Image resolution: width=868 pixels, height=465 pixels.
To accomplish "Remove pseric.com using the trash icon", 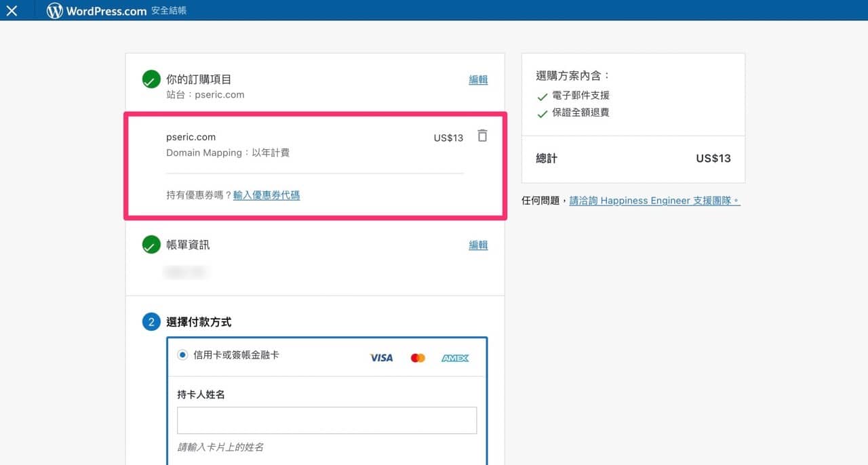I will tap(482, 136).
